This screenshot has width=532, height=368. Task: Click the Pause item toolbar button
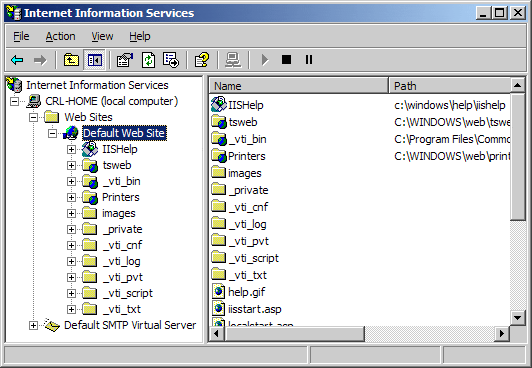coord(309,60)
